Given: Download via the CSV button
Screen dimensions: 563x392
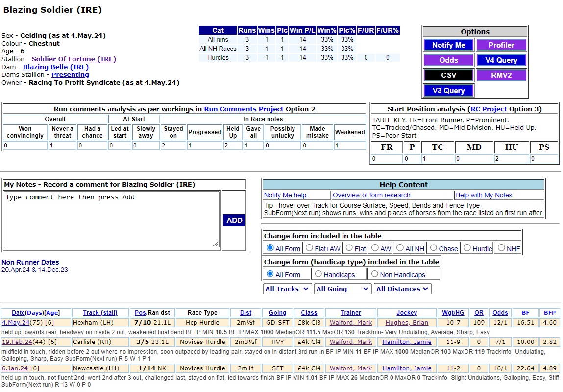Looking at the screenshot, I should [x=448, y=75].
